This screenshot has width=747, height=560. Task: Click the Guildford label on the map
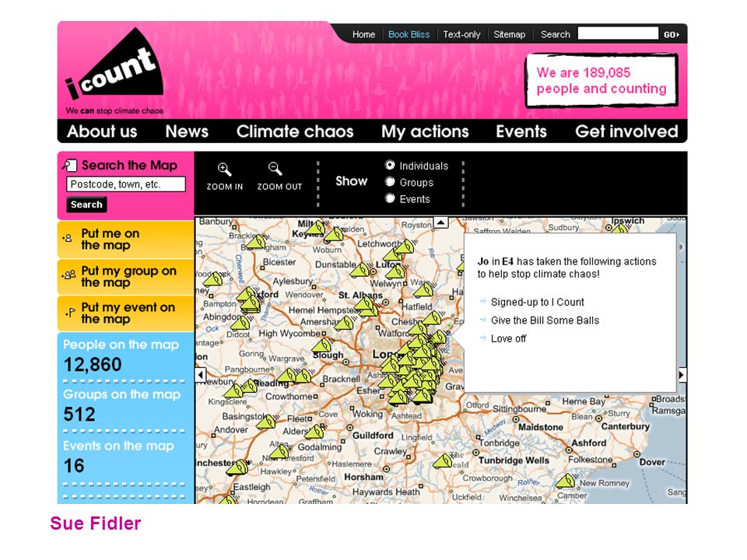[373, 436]
